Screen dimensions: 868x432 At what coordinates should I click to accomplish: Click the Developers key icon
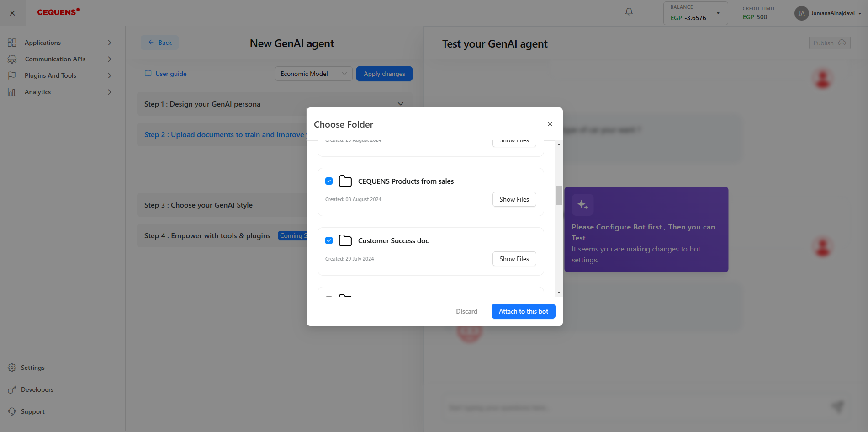[x=12, y=389]
